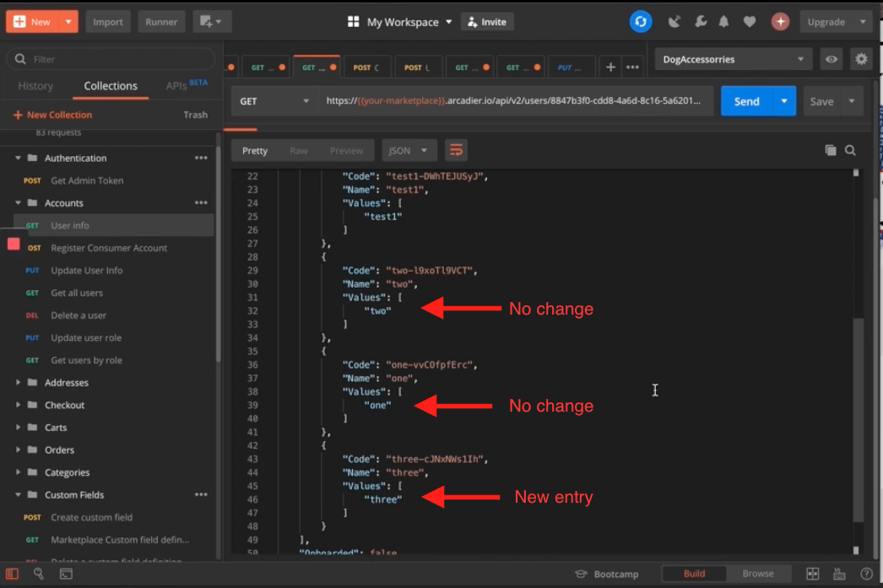This screenshot has height=588, width=883.
Task: Click the plus icon to add a request tab
Action: [610, 67]
